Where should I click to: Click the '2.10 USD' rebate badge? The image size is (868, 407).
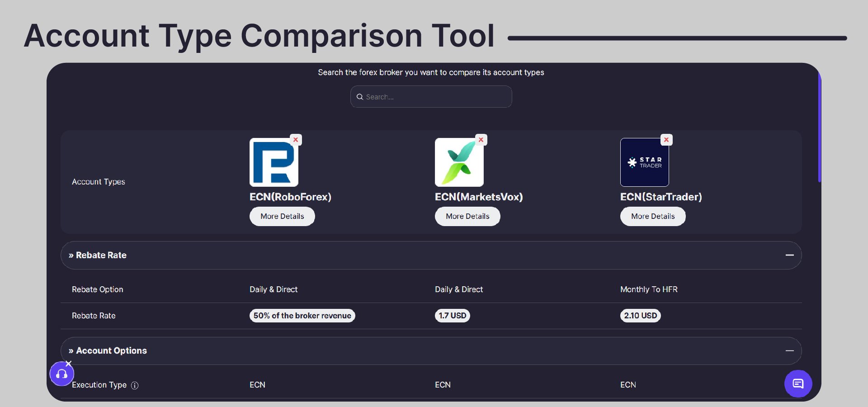click(641, 316)
